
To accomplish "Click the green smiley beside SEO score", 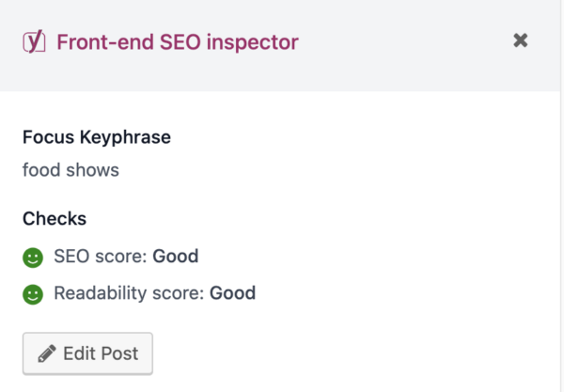I will point(33,256).
